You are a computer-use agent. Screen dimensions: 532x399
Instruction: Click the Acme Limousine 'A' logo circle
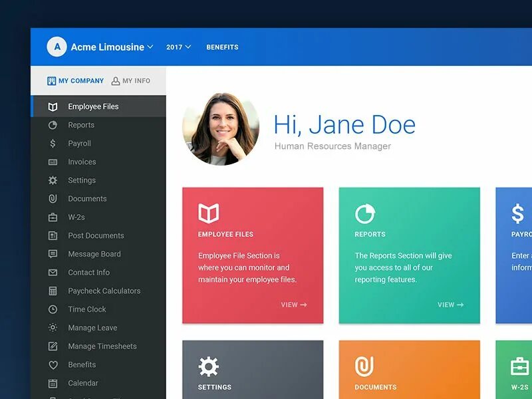57,47
